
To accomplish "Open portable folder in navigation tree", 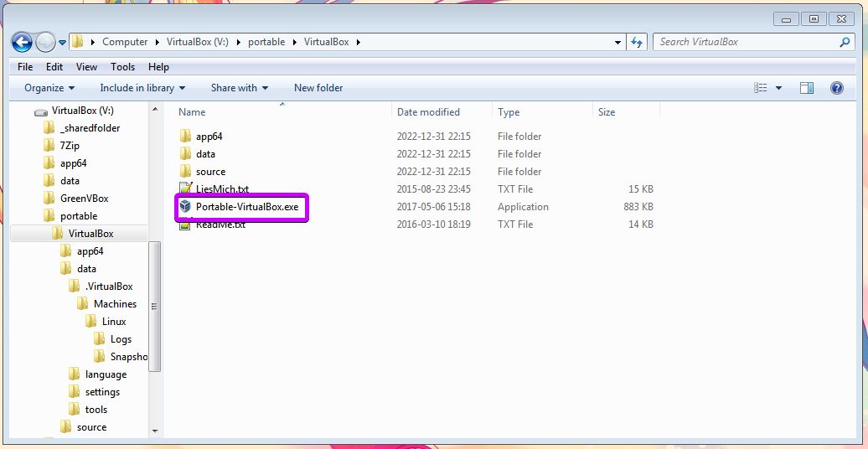I will point(70,216).
